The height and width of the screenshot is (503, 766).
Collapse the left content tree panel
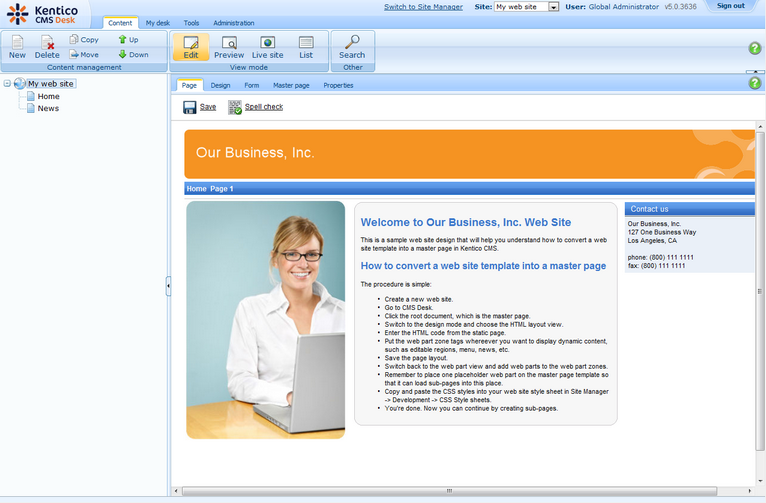coord(168,286)
